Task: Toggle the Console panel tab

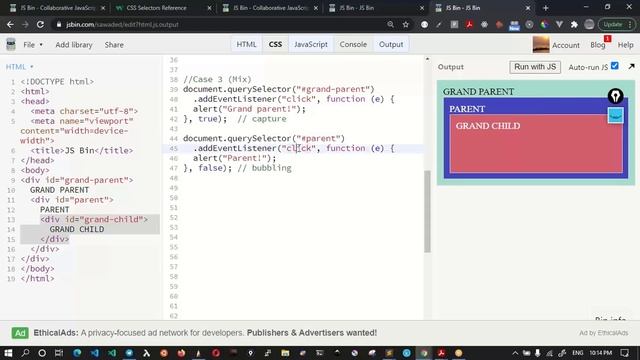Action: [x=353, y=44]
